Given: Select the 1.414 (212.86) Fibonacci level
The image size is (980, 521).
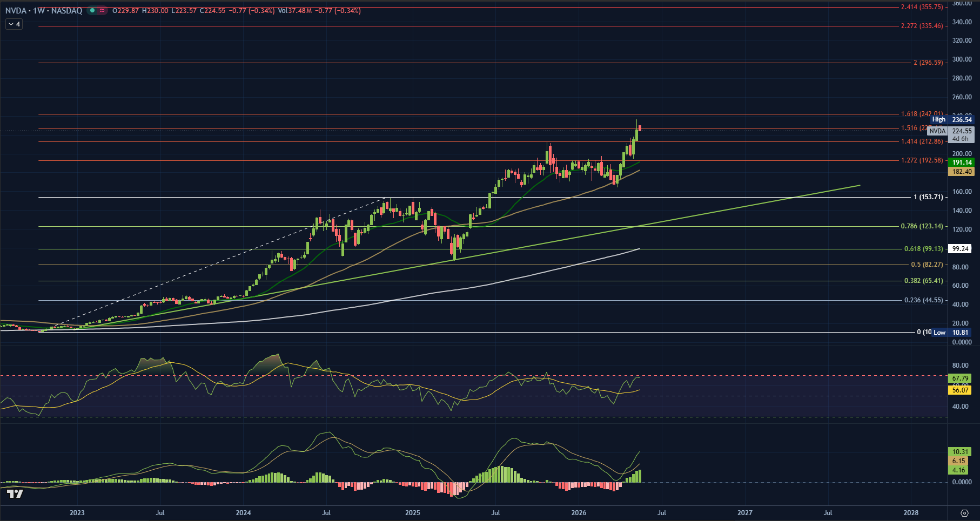Looking at the screenshot, I should [x=922, y=141].
